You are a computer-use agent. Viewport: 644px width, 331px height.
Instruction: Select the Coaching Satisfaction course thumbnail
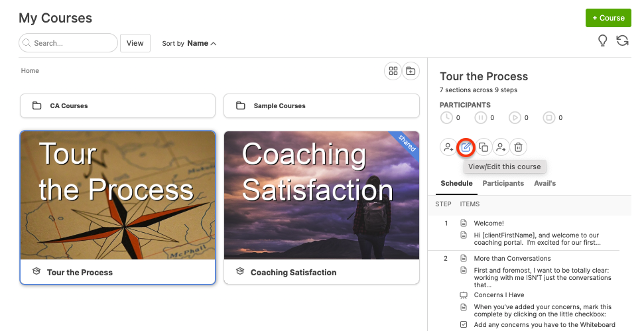click(x=321, y=194)
